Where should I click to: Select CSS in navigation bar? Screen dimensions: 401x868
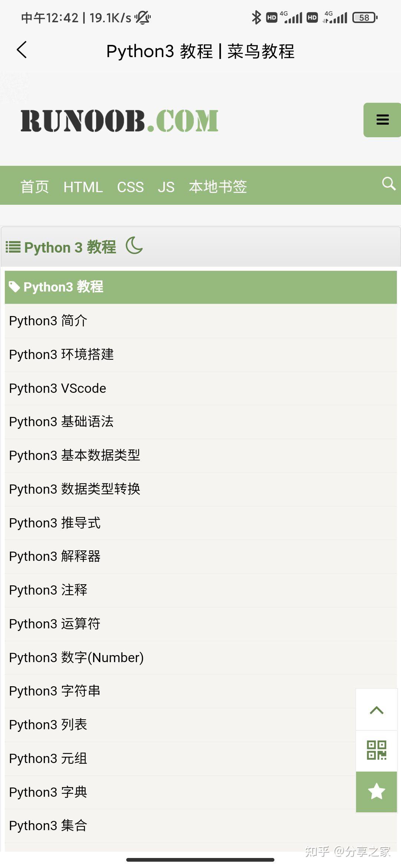(130, 187)
